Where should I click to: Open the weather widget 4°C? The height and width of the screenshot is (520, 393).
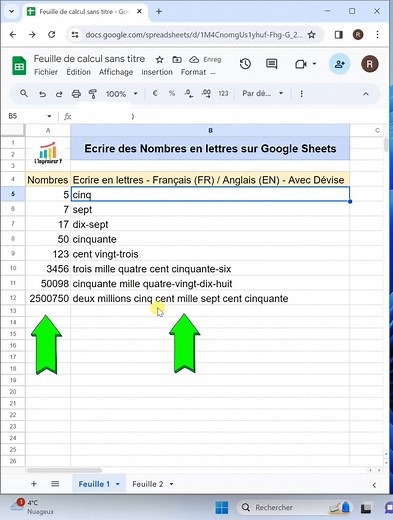pos(33,507)
